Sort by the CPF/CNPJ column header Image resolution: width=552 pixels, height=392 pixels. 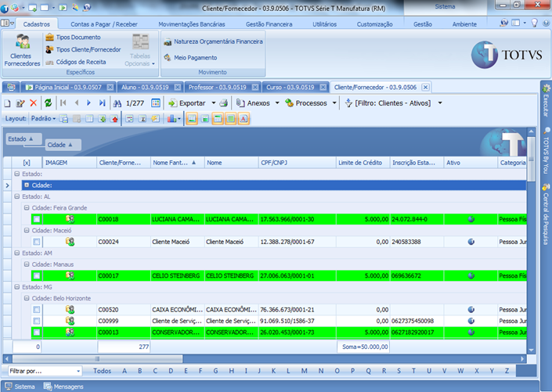297,163
